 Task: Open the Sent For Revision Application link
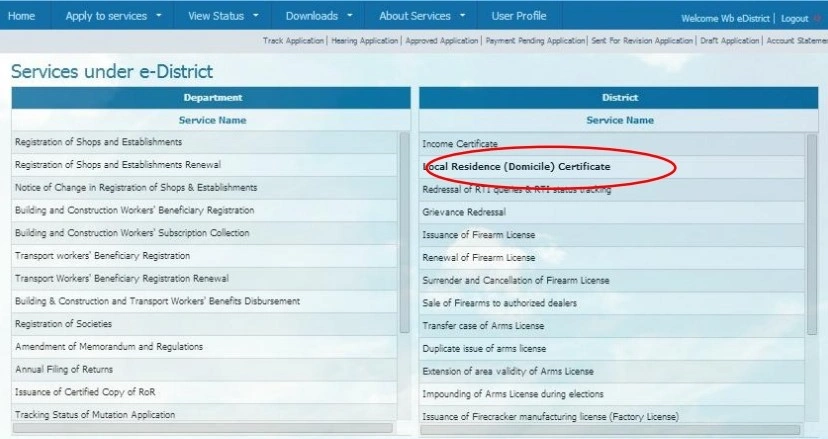pyautogui.click(x=641, y=41)
